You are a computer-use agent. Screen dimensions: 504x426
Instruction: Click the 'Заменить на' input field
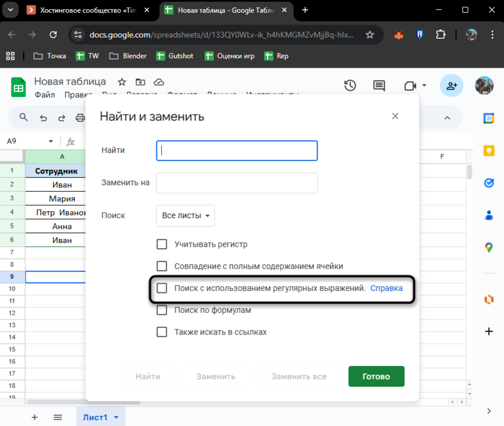[x=237, y=183]
